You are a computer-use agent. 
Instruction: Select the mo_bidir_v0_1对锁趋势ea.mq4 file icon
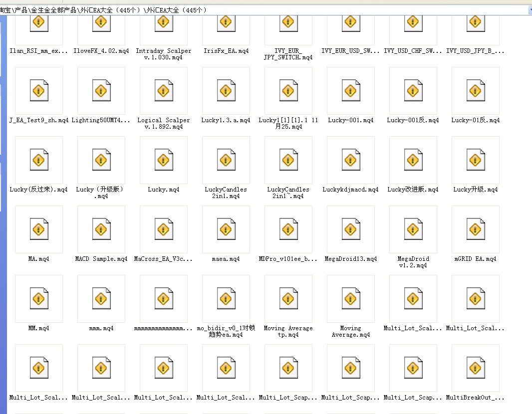[226, 298]
